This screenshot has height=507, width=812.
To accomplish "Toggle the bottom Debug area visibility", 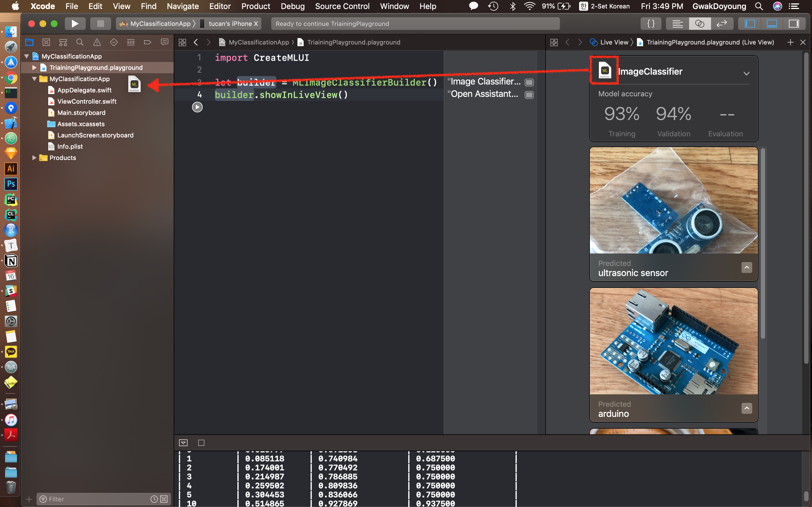I will click(772, 23).
